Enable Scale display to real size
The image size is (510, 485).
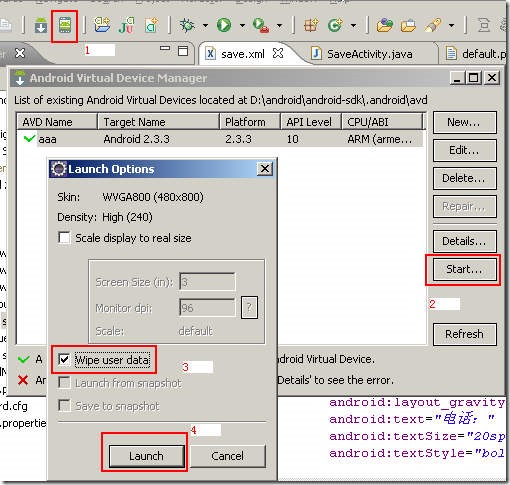tap(64, 238)
